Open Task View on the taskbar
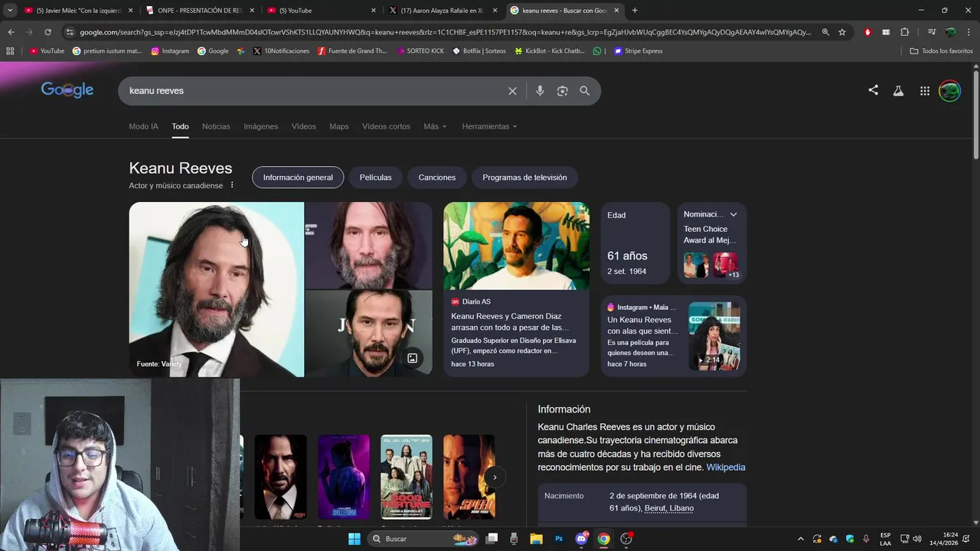Viewport: 980px width, 551px height. (x=492, y=539)
